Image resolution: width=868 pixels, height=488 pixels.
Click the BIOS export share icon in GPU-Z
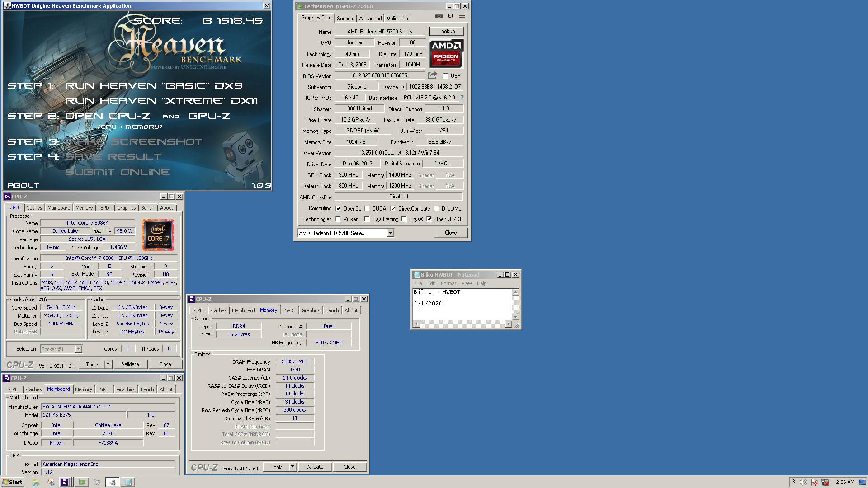click(432, 75)
